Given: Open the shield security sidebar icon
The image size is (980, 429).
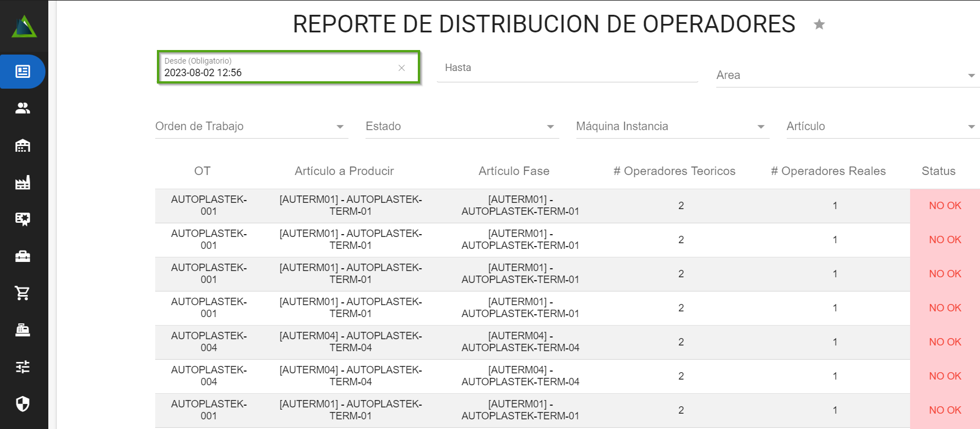Looking at the screenshot, I should 23,404.
